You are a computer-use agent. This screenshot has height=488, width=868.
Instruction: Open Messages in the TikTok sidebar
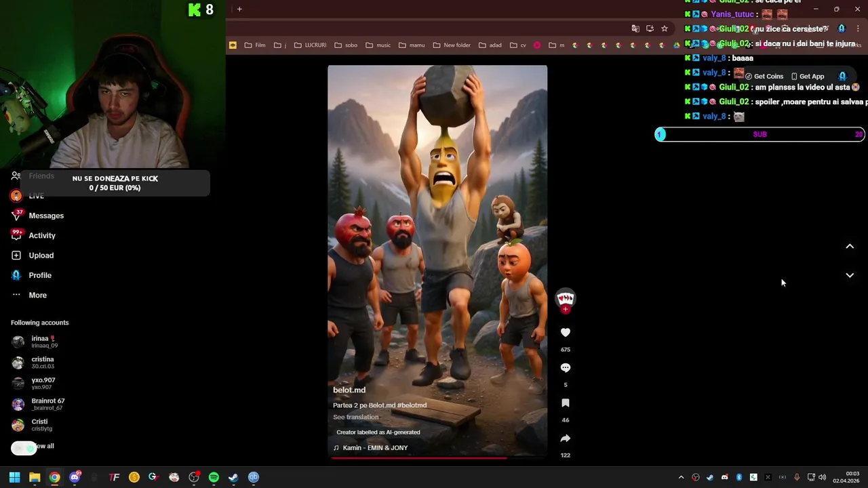point(46,216)
